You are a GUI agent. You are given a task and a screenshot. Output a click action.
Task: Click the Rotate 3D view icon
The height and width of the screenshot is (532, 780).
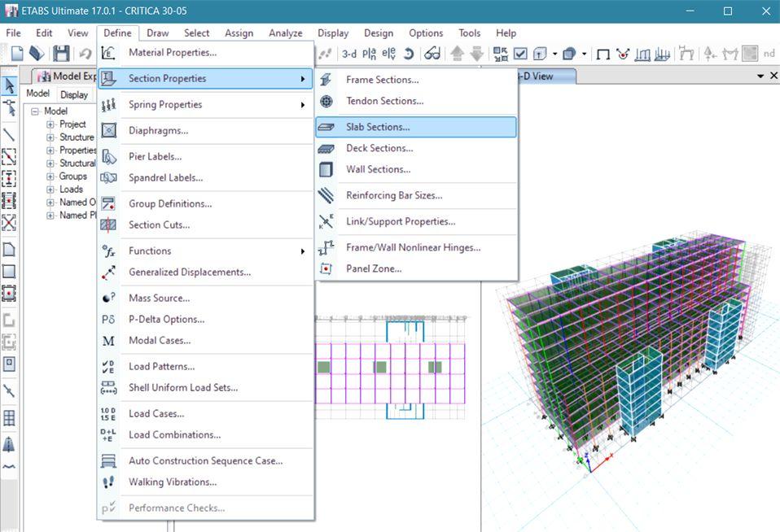pyautogui.click(x=409, y=54)
